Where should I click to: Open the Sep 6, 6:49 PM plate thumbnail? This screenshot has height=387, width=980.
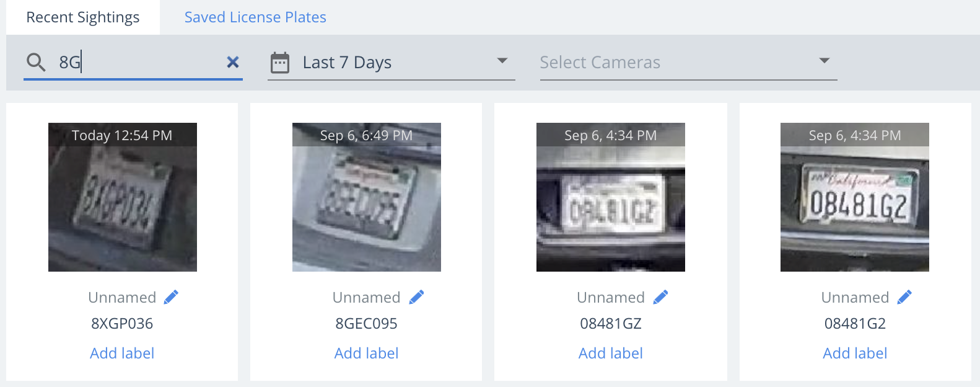pyautogui.click(x=367, y=197)
